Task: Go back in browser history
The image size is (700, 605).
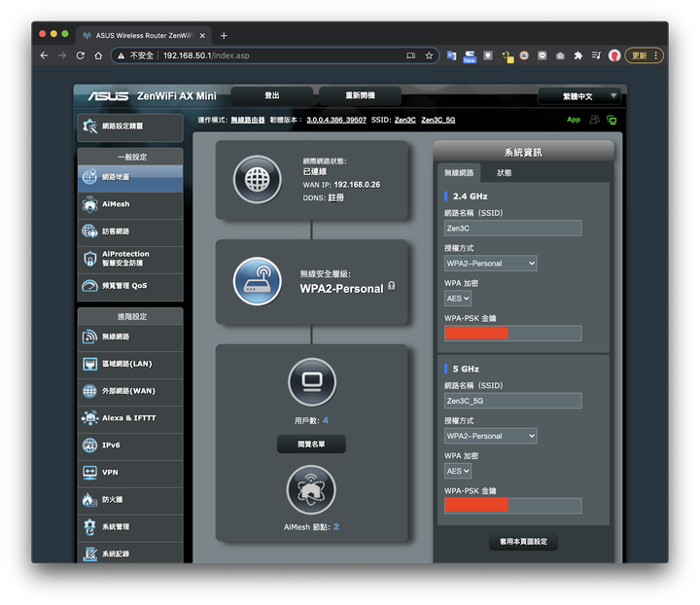Action: pos(44,55)
